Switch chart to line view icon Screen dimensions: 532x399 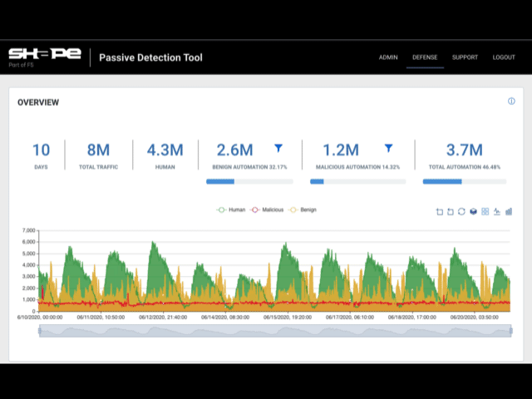click(497, 211)
